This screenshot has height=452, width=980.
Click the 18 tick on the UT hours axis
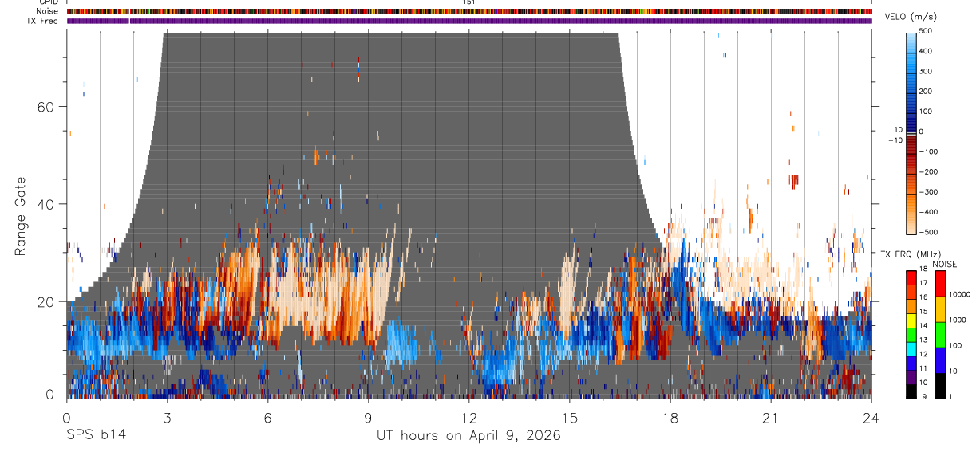pos(670,417)
